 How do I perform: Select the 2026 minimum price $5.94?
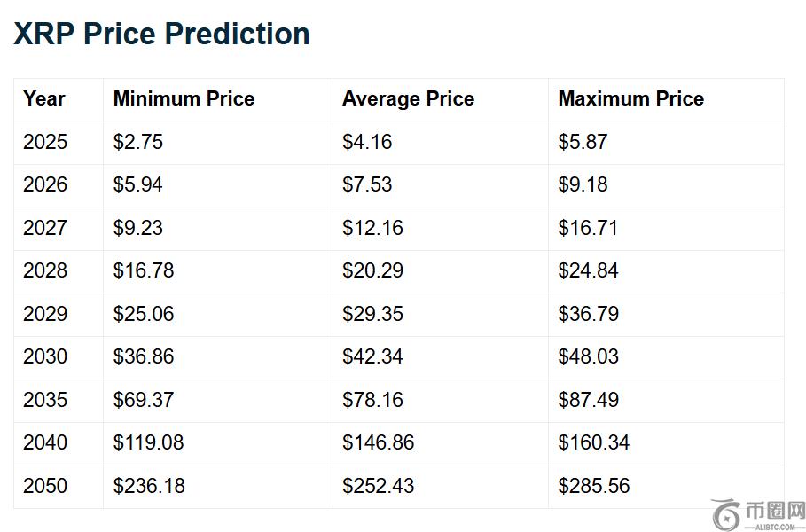point(138,184)
